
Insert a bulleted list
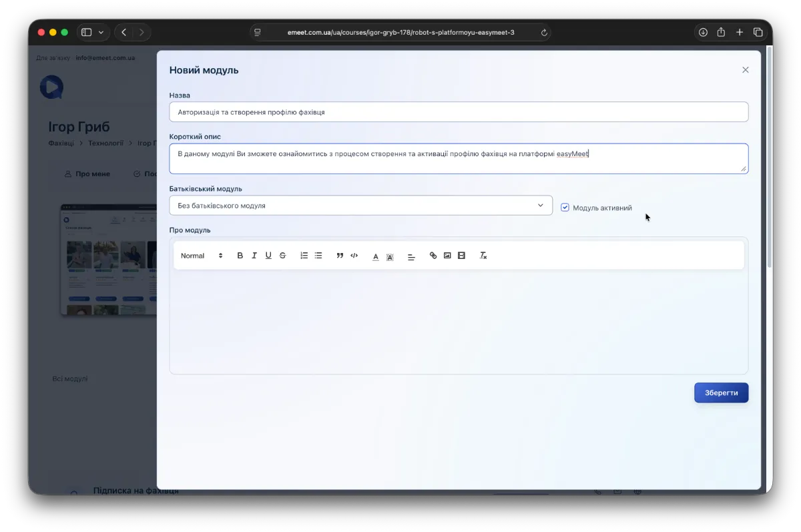point(318,256)
